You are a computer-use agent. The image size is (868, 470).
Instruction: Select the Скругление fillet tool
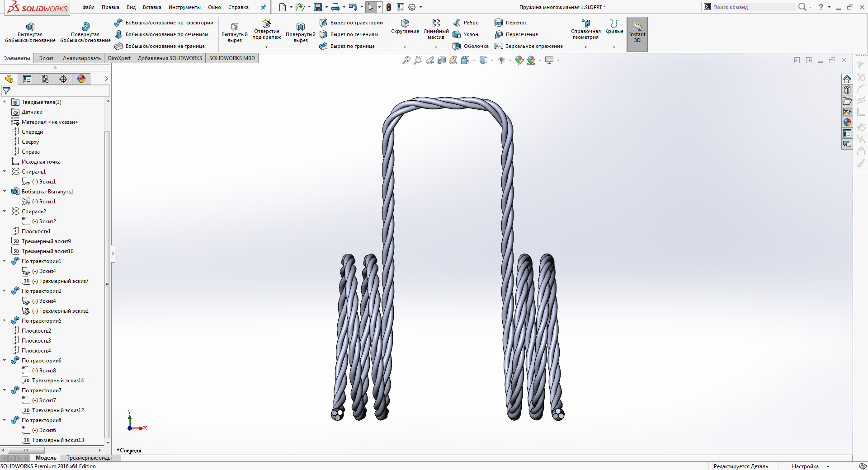coord(405,26)
